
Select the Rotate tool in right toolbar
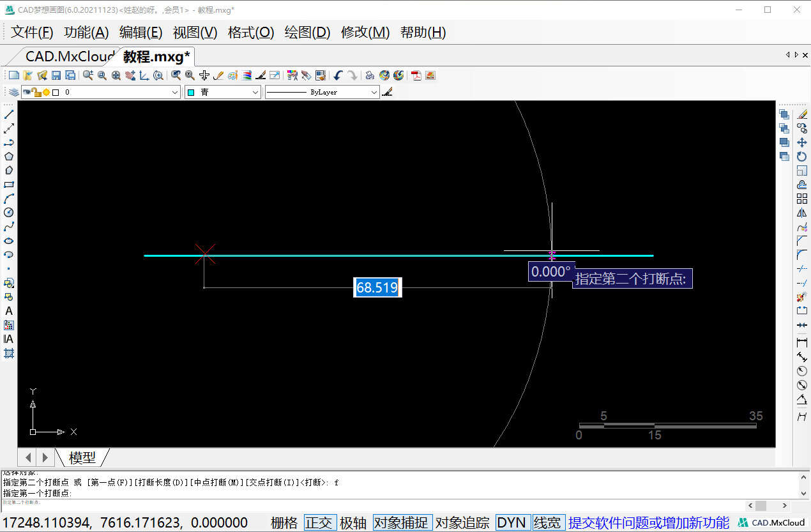pyautogui.click(x=802, y=156)
